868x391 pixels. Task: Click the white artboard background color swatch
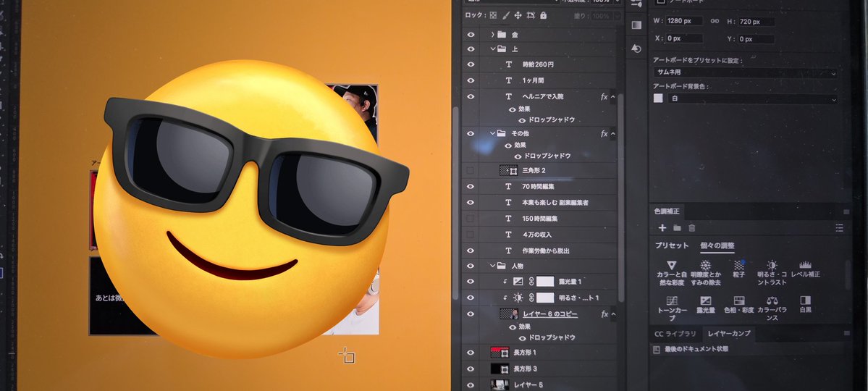658,98
